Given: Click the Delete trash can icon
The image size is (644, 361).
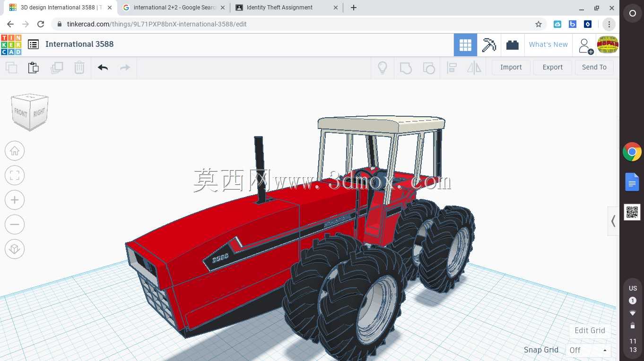Looking at the screenshot, I should pos(79,68).
